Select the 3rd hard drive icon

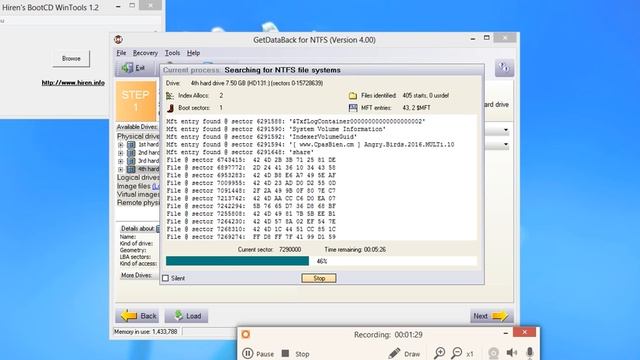coord(131,161)
